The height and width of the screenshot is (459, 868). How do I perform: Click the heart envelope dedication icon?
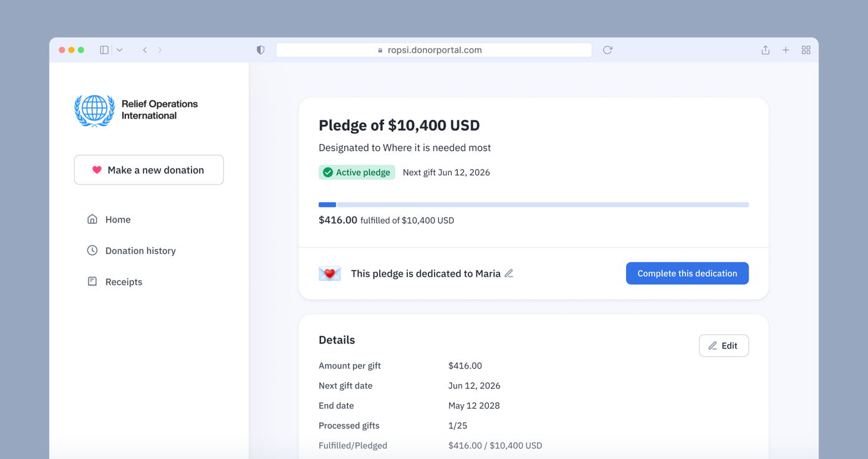(330, 273)
